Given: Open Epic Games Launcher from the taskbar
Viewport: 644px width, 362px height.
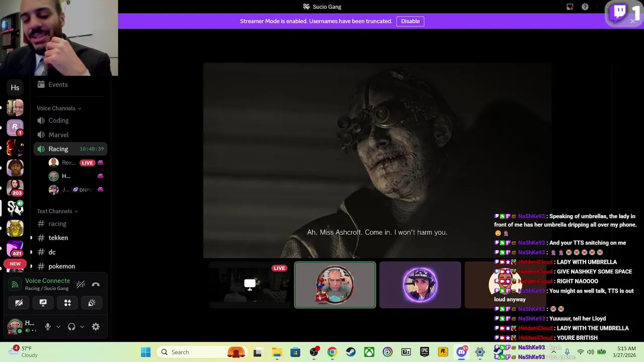Looking at the screenshot, I should coord(425,352).
